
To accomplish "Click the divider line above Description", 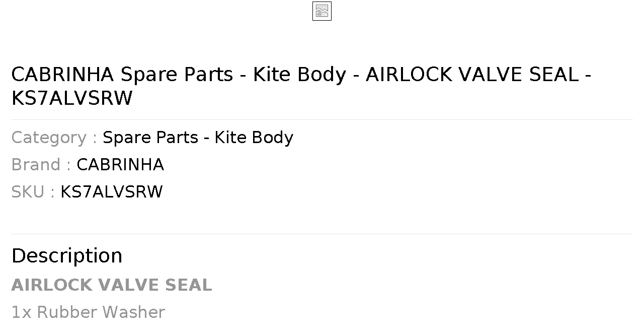I will coord(322,234).
